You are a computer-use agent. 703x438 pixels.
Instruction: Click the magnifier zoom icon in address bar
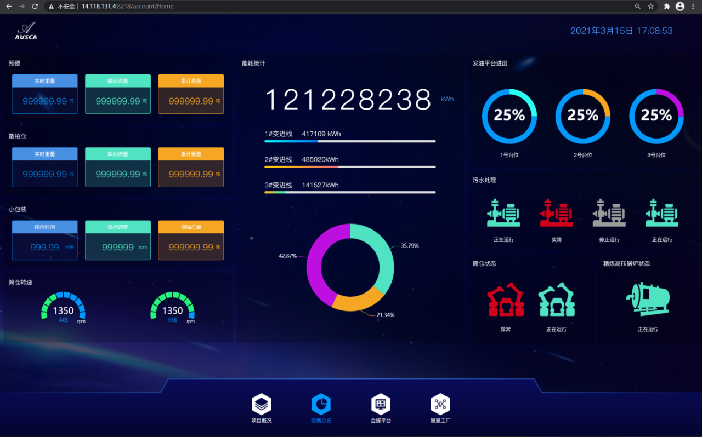pyautogui.click(x=638, y=6)
